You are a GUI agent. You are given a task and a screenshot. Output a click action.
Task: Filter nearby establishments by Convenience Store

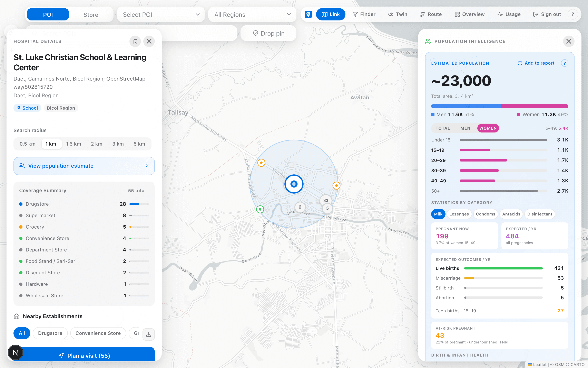pyautogui.click(x=98, y=333)
